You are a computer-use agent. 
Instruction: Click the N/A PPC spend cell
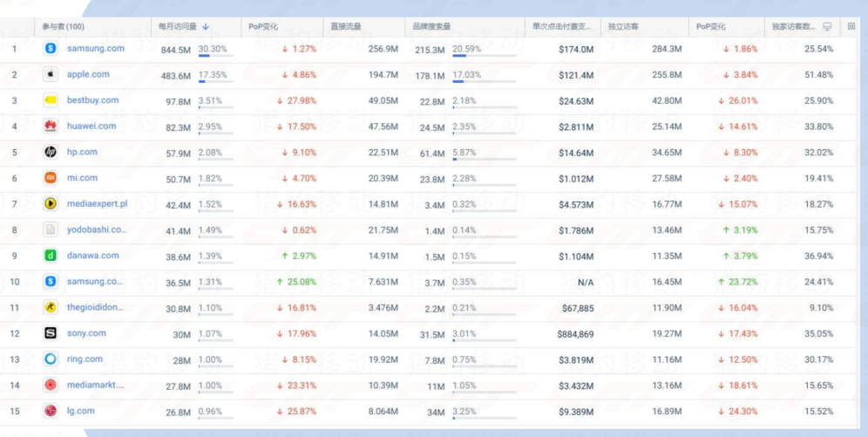click(x=586, y=283)
